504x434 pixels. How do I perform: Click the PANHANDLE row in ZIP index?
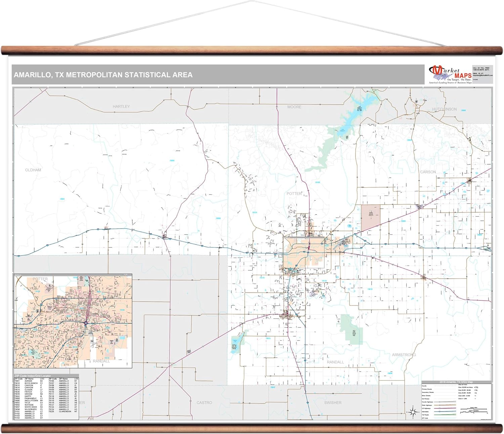[29, 398]
